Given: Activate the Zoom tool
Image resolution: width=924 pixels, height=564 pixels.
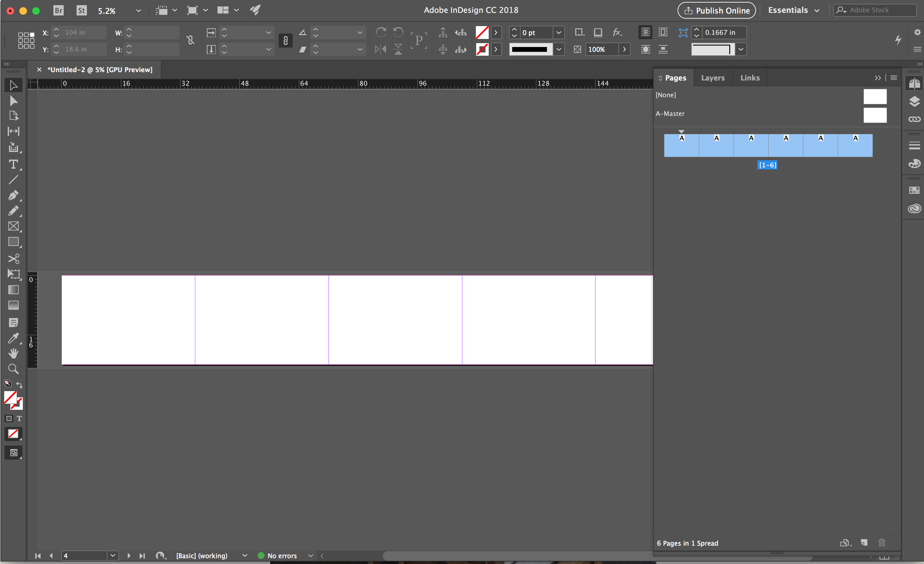Looking at the screenshot, I should pos(14,369).
